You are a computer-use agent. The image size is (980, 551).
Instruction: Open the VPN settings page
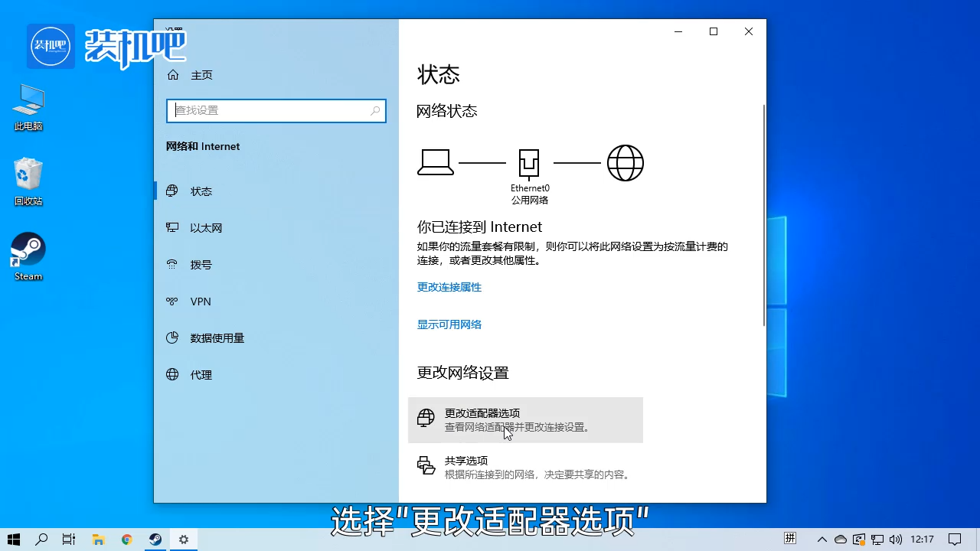(200, 301)
